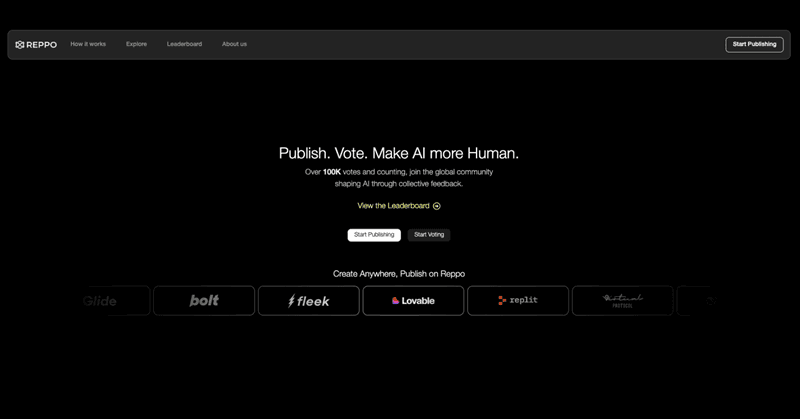Click the bold 100K votes text

(x=332, y=172)
